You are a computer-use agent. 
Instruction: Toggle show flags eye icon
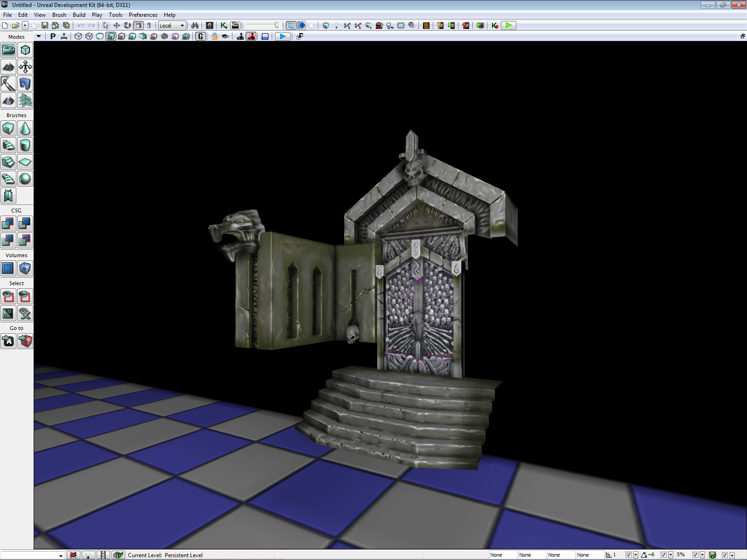226,36
